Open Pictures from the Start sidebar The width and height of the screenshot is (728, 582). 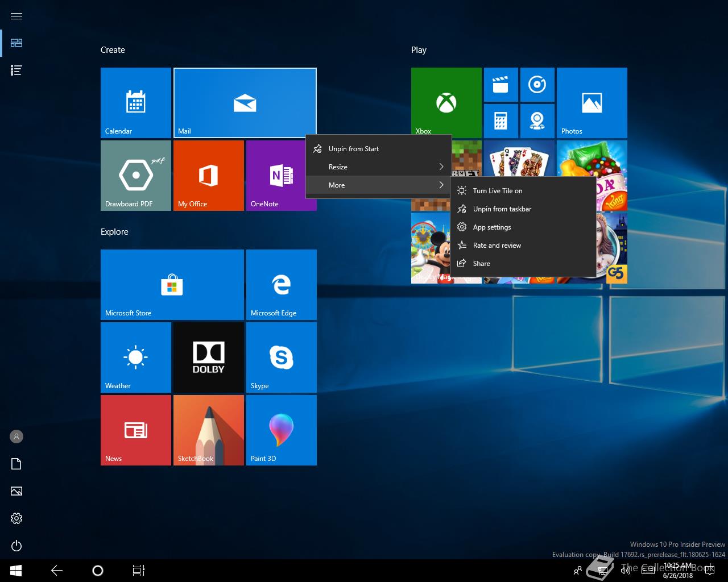coord(16,491)
